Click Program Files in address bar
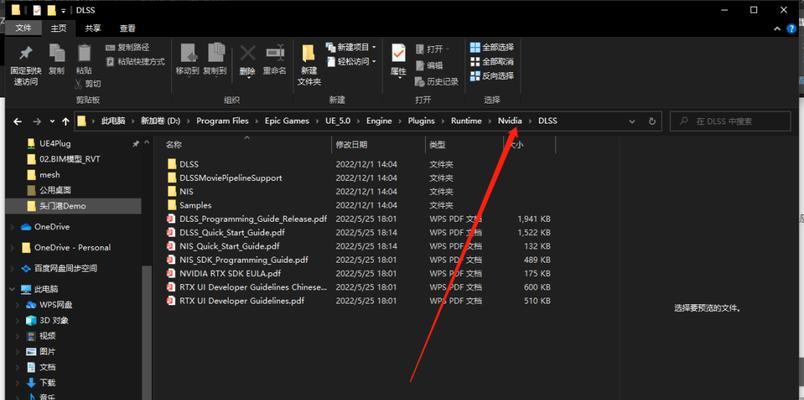 (223, 121)
